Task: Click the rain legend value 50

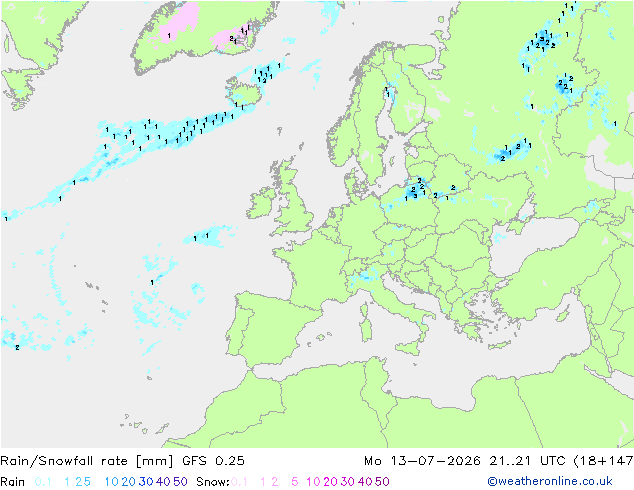Action: click(180, 482)
